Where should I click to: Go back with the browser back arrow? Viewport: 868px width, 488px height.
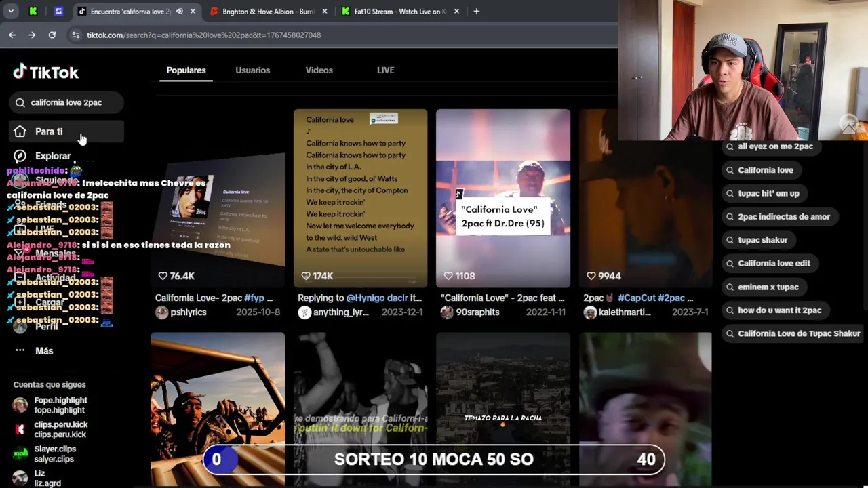point(12,35)
